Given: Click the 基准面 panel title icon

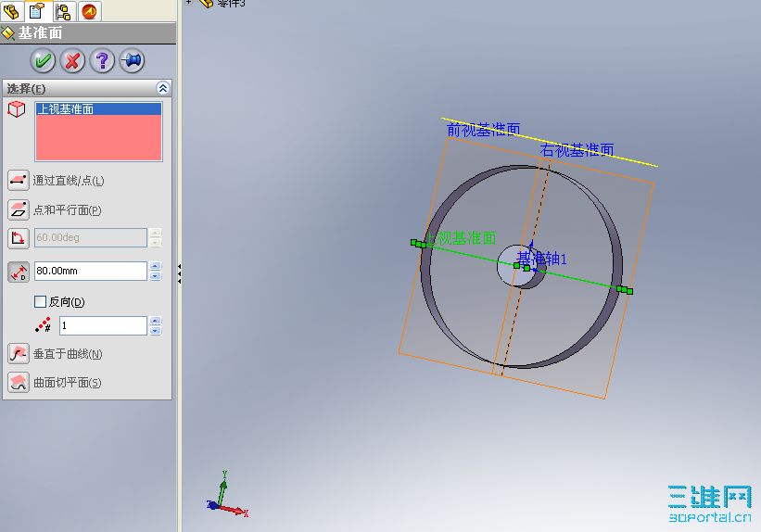Looking at the screenshot, I should coord(8,33).
